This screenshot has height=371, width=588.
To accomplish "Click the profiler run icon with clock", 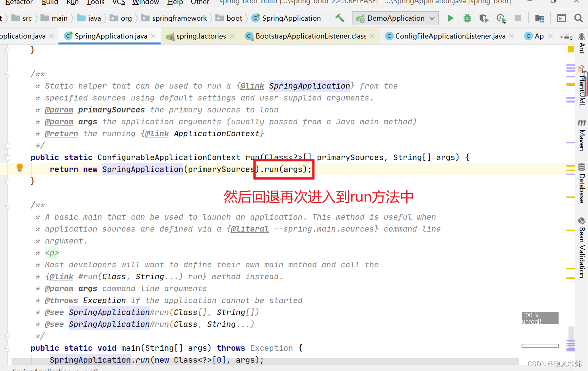I will pos(501,18).
